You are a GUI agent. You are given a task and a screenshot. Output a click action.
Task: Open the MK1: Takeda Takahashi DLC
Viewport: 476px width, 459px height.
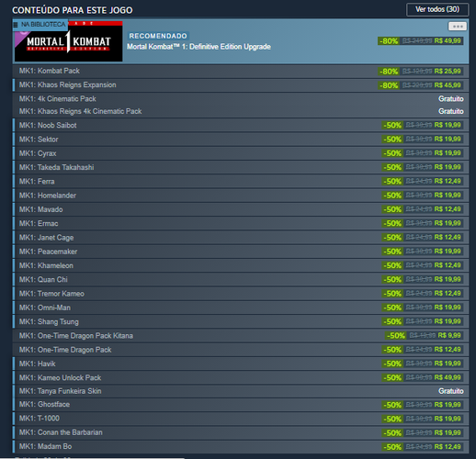tap(241, 167)
